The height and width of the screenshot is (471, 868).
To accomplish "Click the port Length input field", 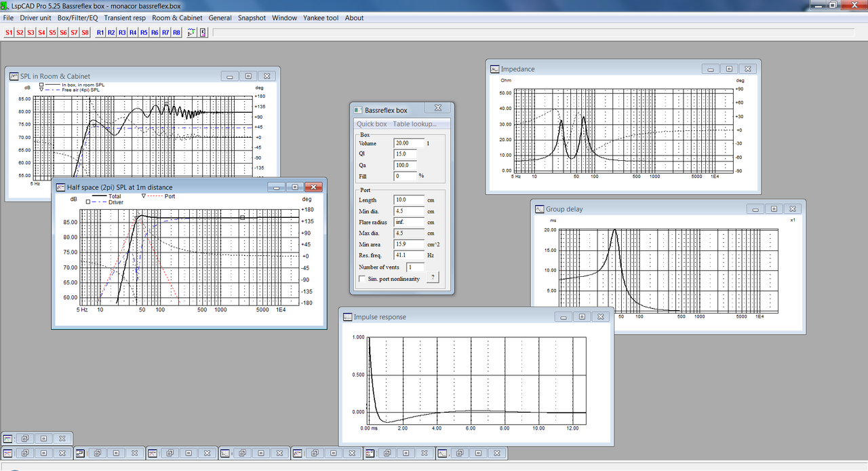I will point(409,200).
